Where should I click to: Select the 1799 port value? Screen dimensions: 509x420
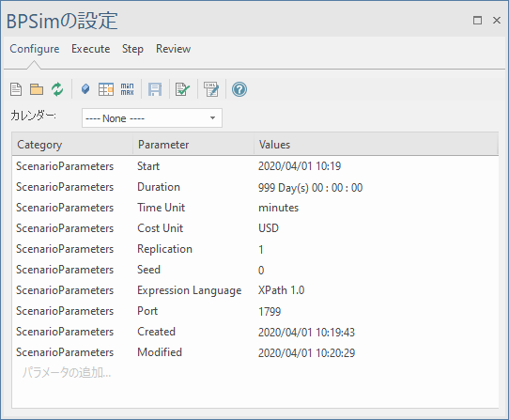270,312
